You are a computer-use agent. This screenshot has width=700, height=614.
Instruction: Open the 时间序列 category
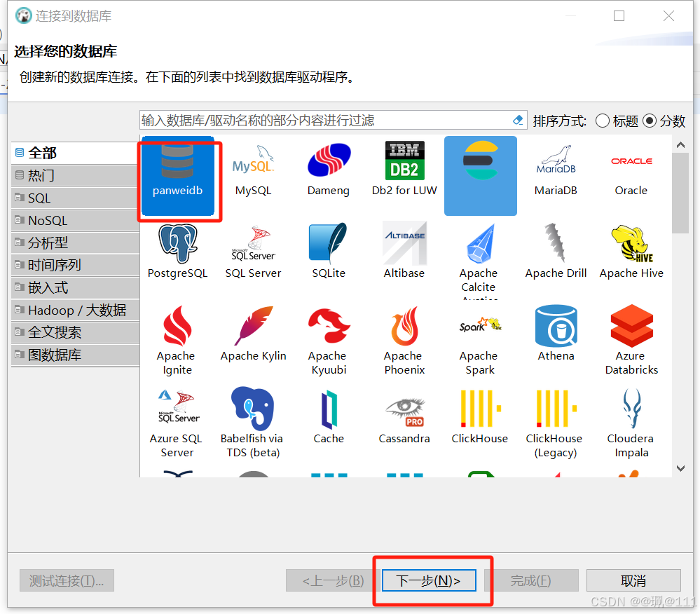pyautogui.click(x=76, y=265)
